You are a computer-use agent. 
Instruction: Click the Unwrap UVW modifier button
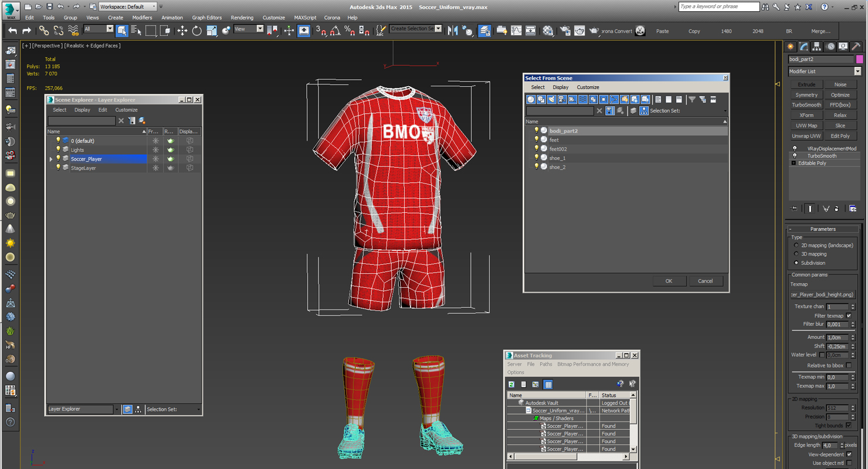point(806,136)
